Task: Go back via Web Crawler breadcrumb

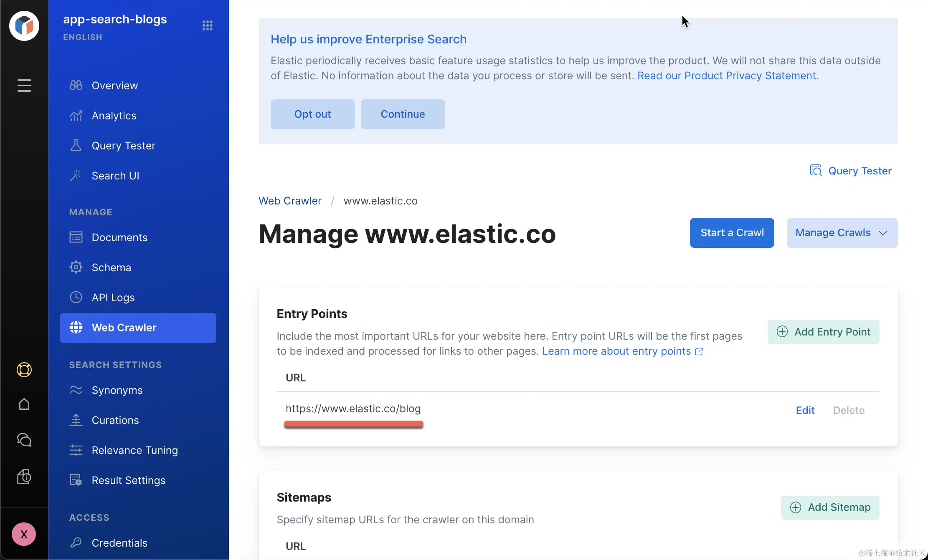Action: [x=290, y=201]
